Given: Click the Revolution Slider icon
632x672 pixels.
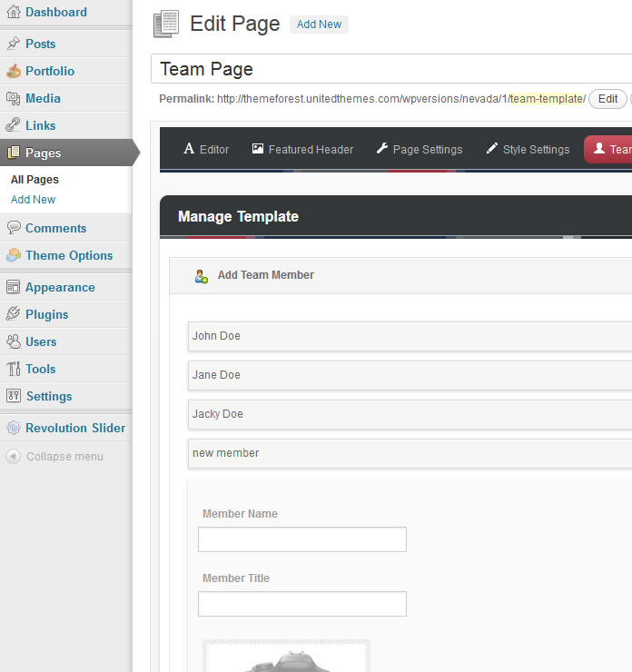Looking at the screenshot, I should pos(13,428).
